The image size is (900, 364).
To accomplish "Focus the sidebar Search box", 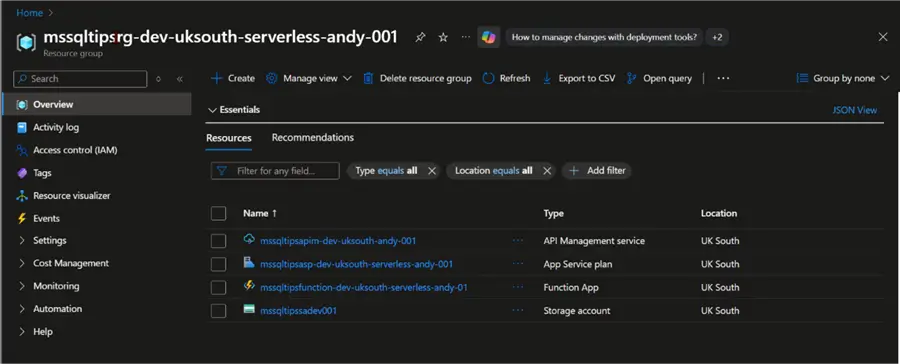I will (80, 79).
